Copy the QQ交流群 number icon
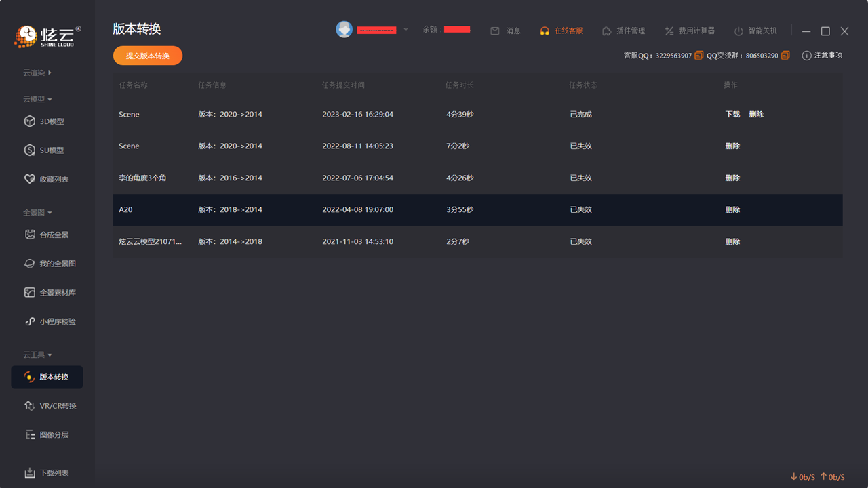Screen dimensions: 868x488 pyautogui.click(x=785, y=56)
